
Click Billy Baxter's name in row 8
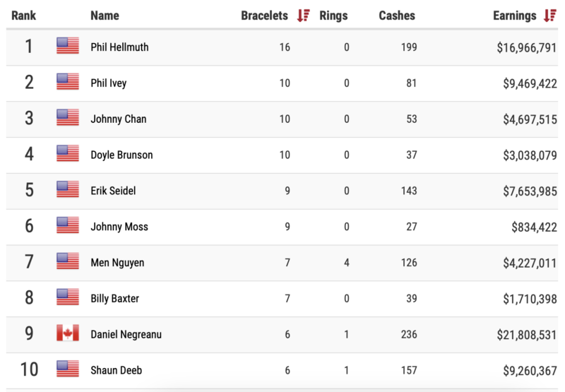click(115, 298)
